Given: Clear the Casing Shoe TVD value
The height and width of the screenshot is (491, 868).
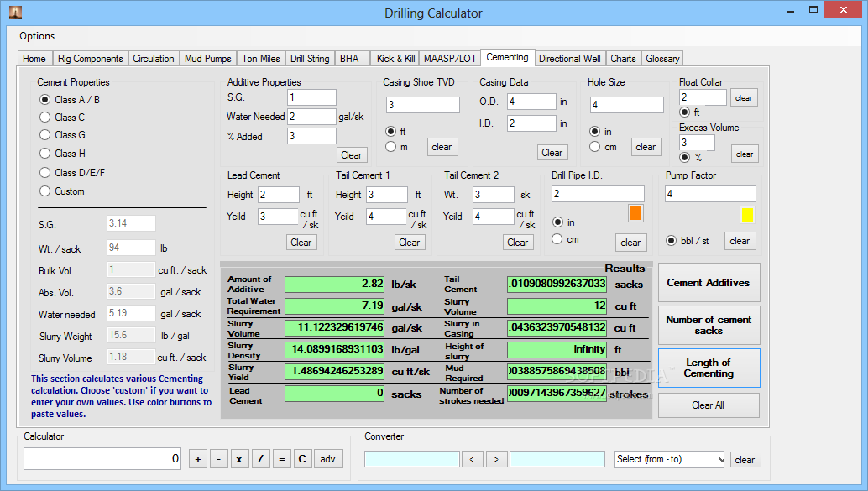Looking at the screenshot, I should pyautogui.click(x=442, y=147).
